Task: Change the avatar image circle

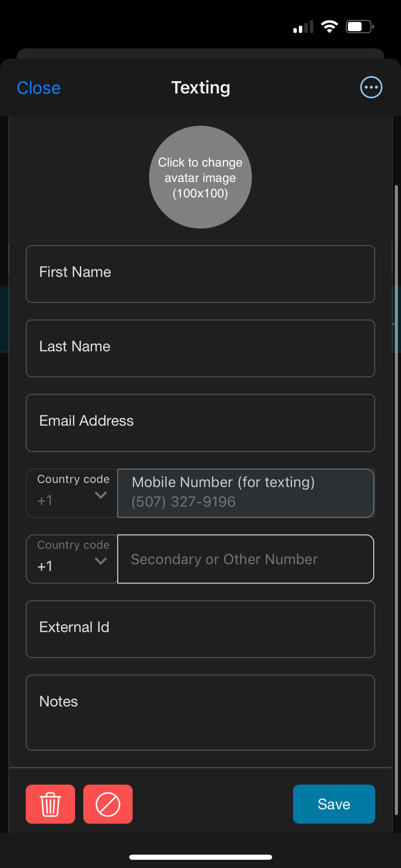Action: click(x=200, y=177)
